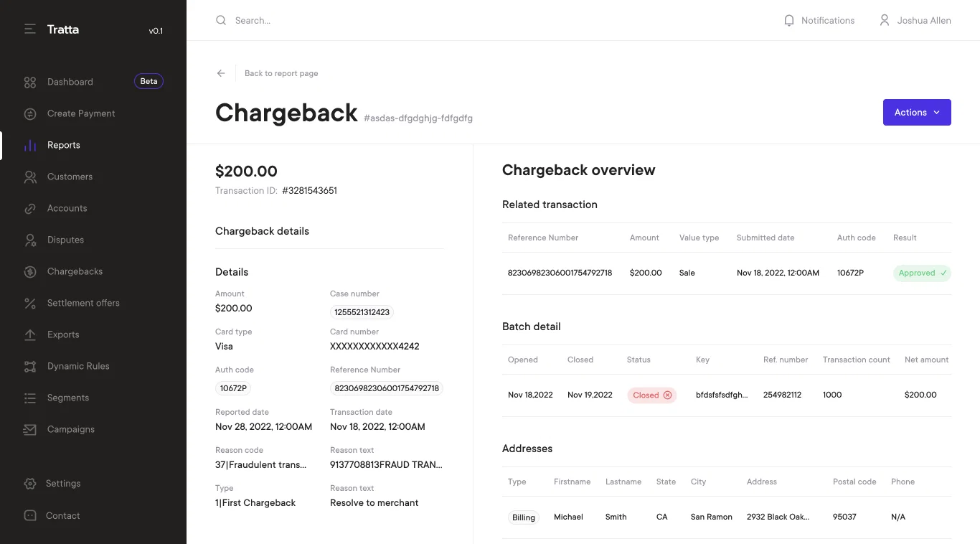The height and width of the screenshot is (544, 980).
Task: Click the Segments list icon
Action: tap(29, 398)
